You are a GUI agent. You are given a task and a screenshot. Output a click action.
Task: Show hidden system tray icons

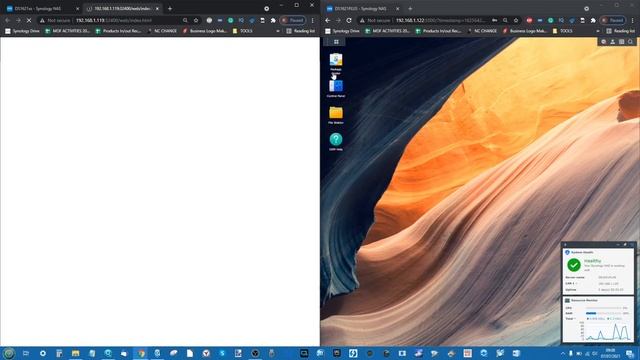click(x=563, y=353)
